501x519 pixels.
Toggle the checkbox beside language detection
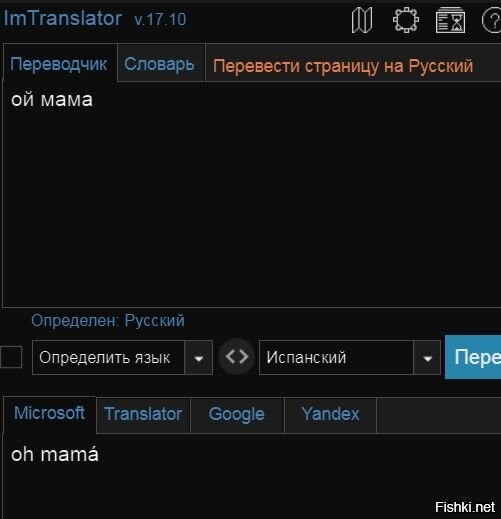(x=11, y=357)
